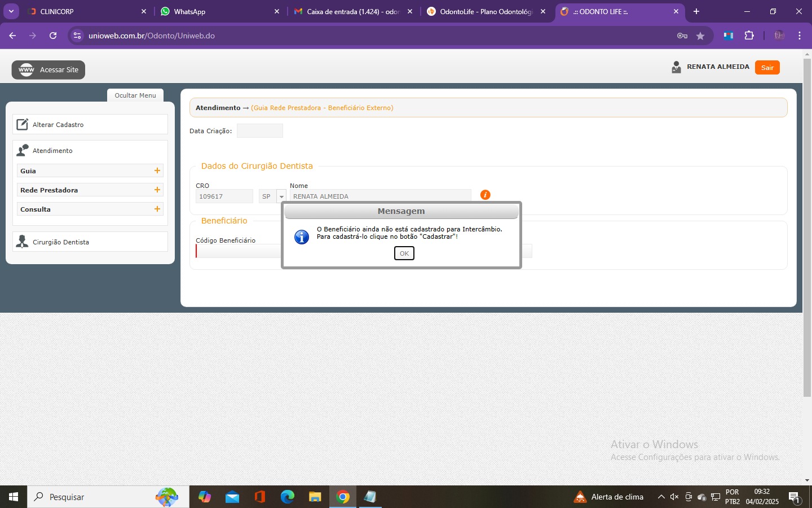Click the Alerta de clima weather widget
The width and height of the screenshot is (812, 508).
(x=608, y=497)
